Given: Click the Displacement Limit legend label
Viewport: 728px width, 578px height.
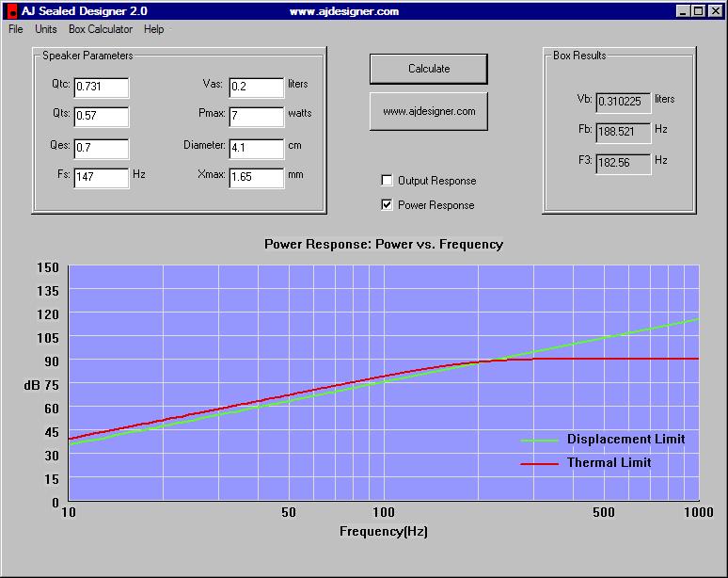Looking at the screenshot, I should pos(625,439).
